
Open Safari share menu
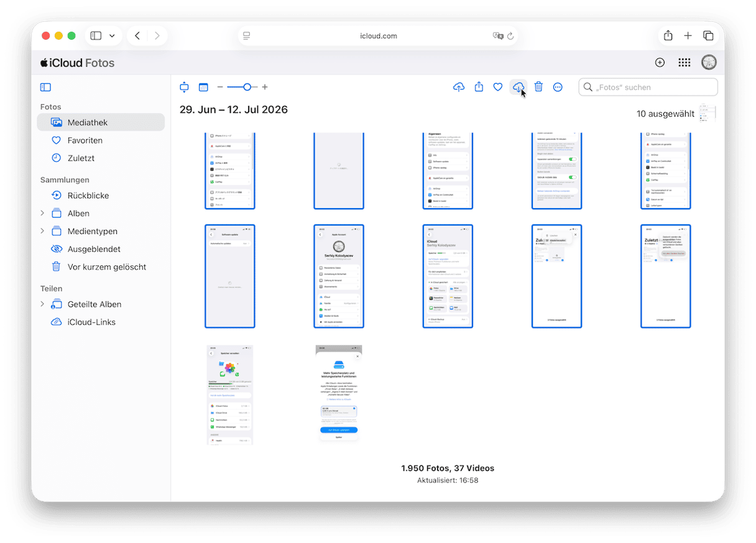tap(668, 36)
